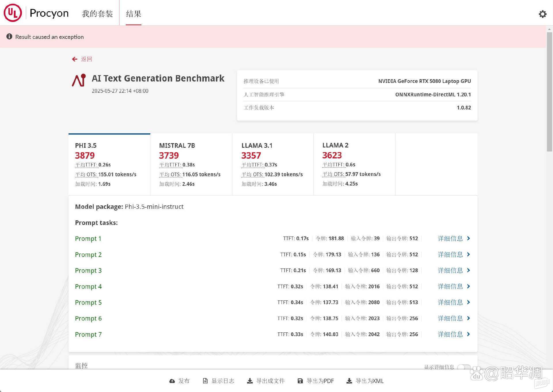
Task: Expand Prompt 4 details chevron
Action: point(469,286)
